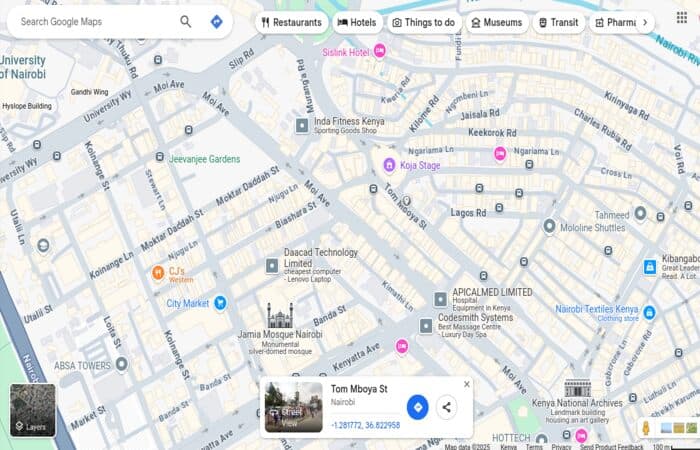Click the 100 m map scale
Screen dimensions: 700x450
click(674, 446)
